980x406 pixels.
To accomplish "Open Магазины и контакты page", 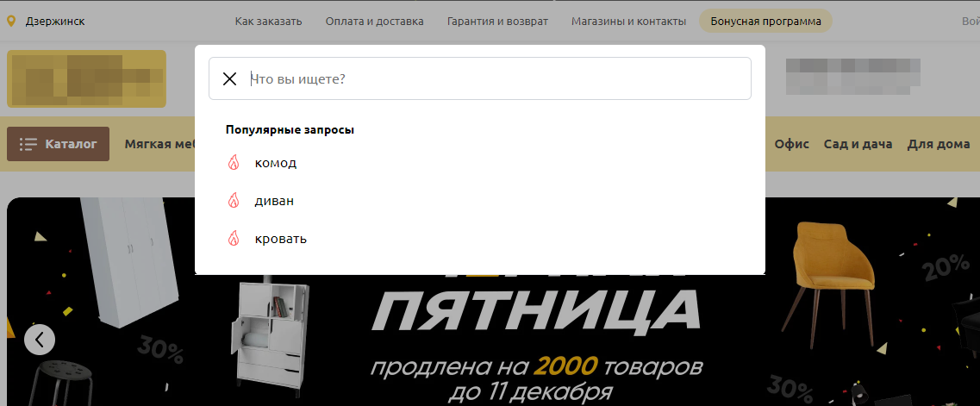I will [628, 21].
